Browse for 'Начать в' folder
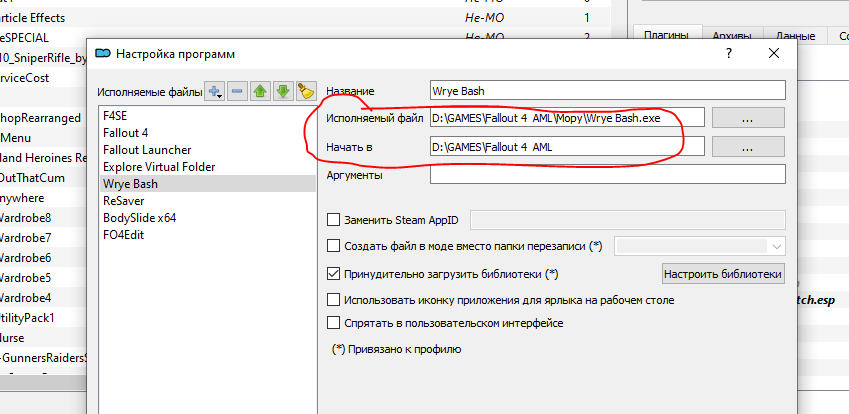Viewport: 849px width, 414px height. coord(747,147)
